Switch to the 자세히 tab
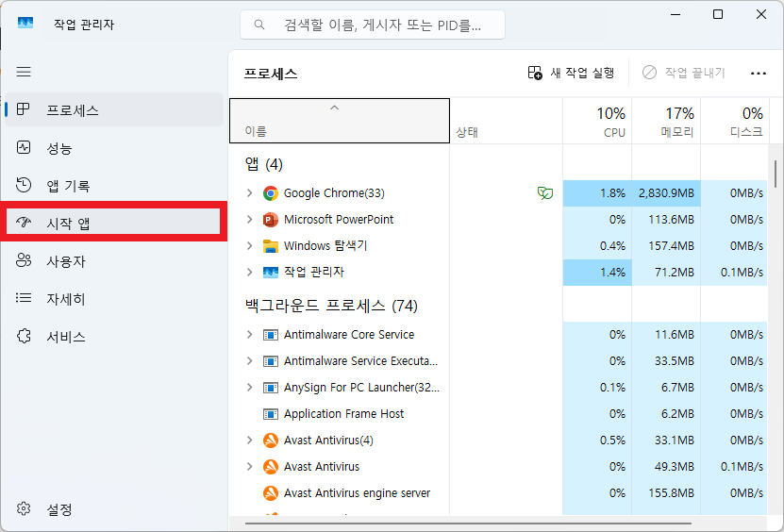 click(114, 298)
